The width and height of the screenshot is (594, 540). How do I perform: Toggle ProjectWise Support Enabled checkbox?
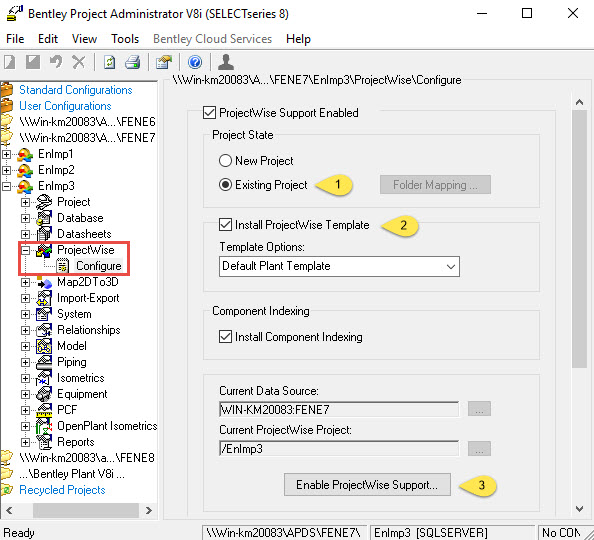click(209, 113)
